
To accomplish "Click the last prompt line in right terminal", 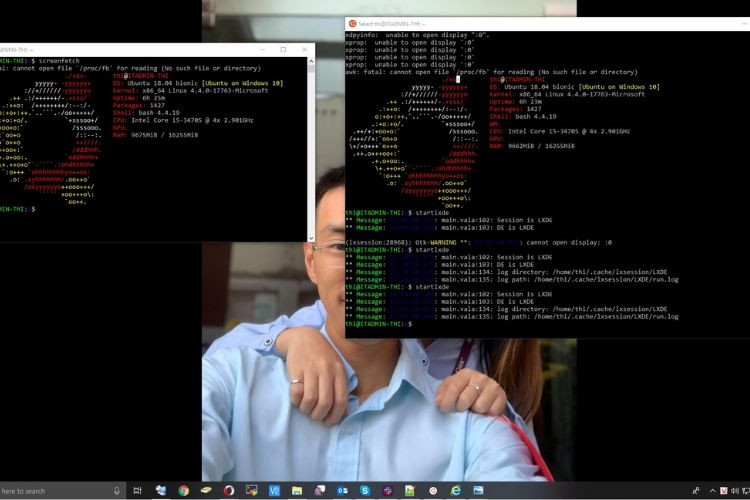I will coord(378,324).
